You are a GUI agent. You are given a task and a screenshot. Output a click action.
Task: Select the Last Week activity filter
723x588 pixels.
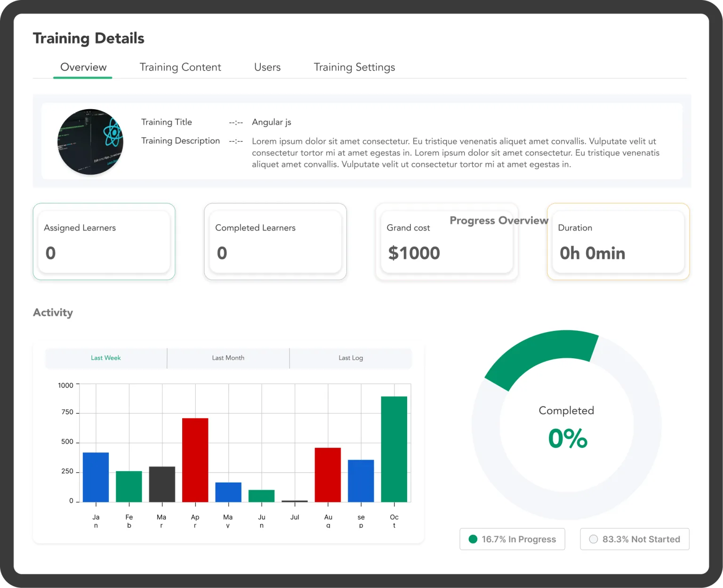(x=106, y=358)
